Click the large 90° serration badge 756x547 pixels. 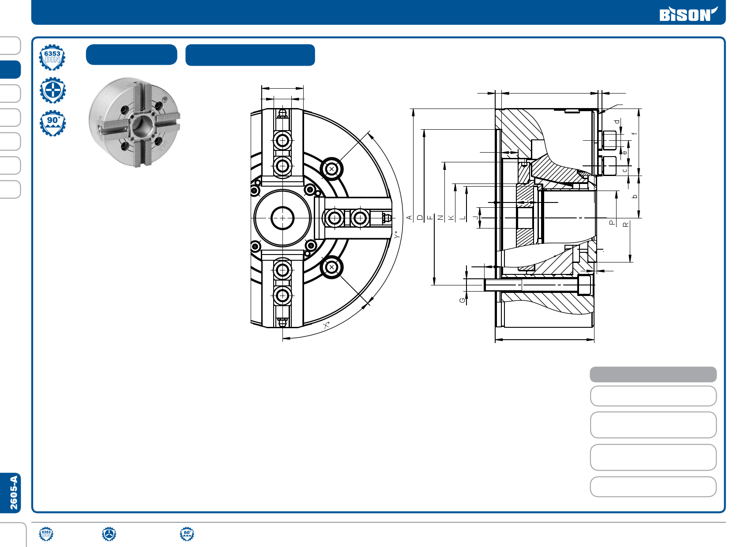[53, 123]
